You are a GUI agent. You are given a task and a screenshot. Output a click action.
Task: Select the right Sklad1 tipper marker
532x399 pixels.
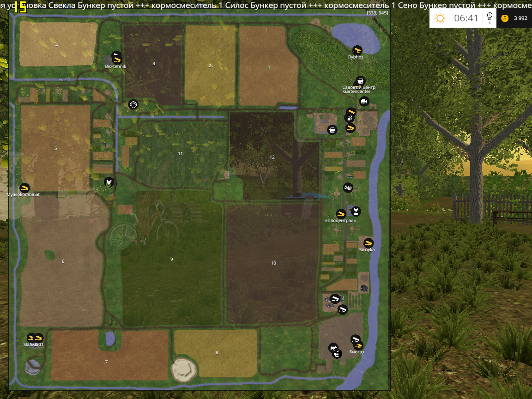point(38,338)
